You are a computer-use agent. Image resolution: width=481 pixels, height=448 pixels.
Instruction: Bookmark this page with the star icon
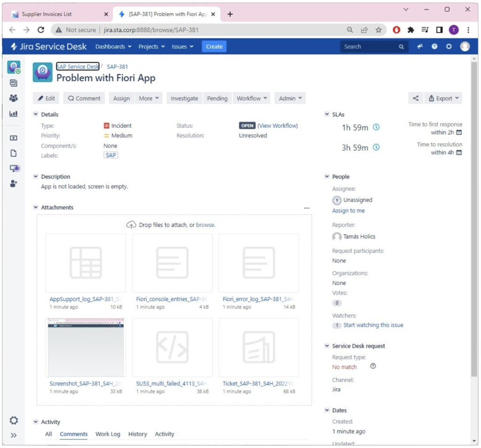(x=379, y=30)
